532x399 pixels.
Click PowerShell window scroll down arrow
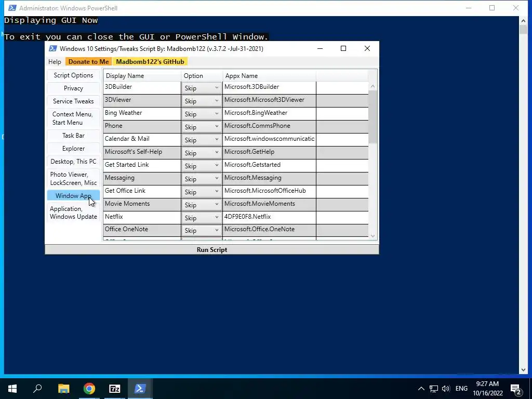[x=523, y=369]
